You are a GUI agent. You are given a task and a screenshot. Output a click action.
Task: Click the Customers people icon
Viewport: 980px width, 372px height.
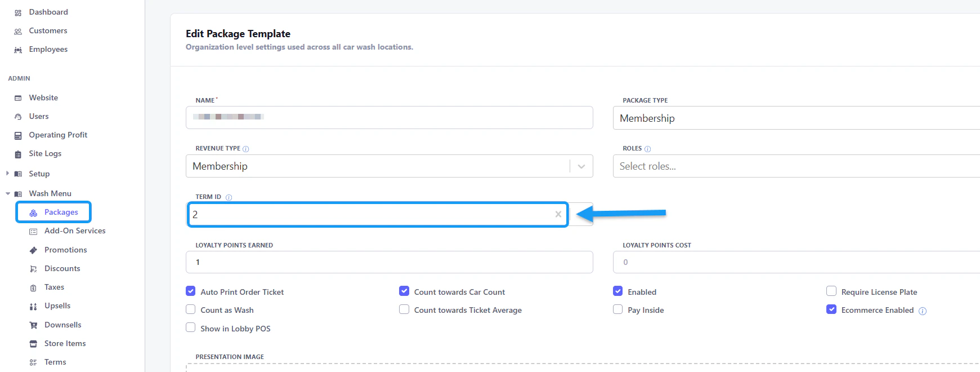pyautogui.click(x=18, y=31)
